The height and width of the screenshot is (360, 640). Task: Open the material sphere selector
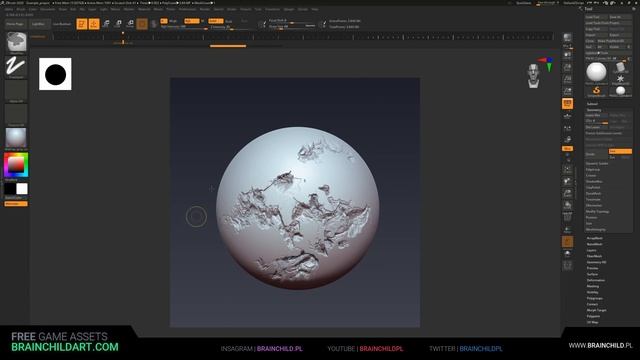point(16,138)
